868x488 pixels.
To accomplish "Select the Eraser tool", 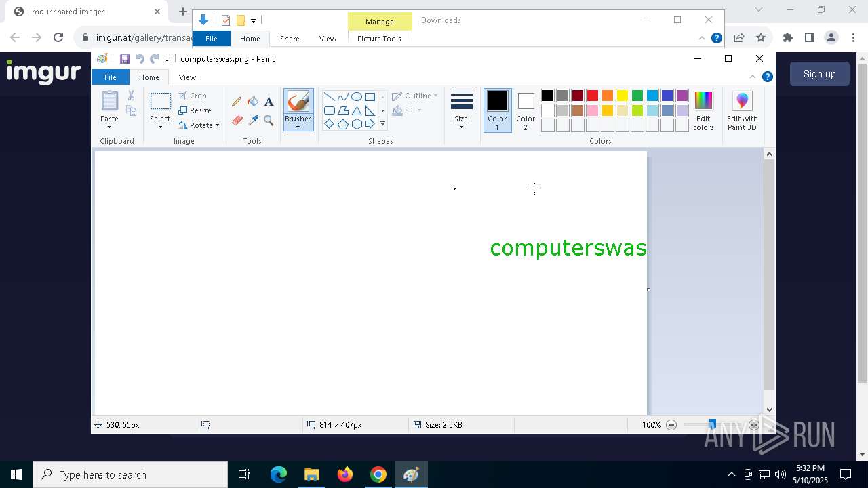I will pyautogui.click(x=237, y=121).
